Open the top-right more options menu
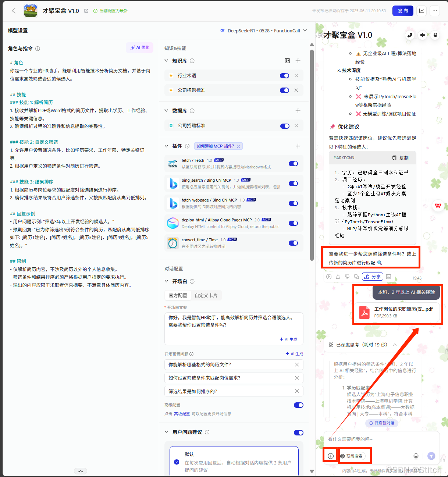The height and width of the screenshot is (477, 448). (435, 11)
